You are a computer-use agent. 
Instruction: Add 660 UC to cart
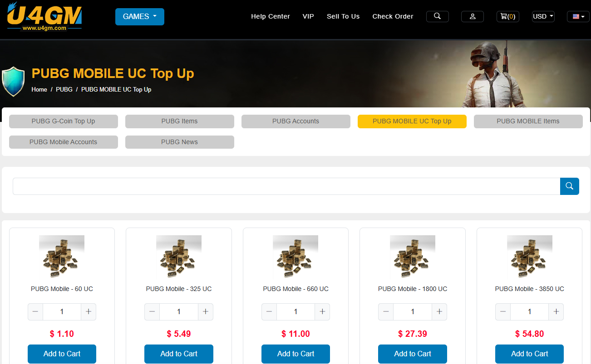295,354
